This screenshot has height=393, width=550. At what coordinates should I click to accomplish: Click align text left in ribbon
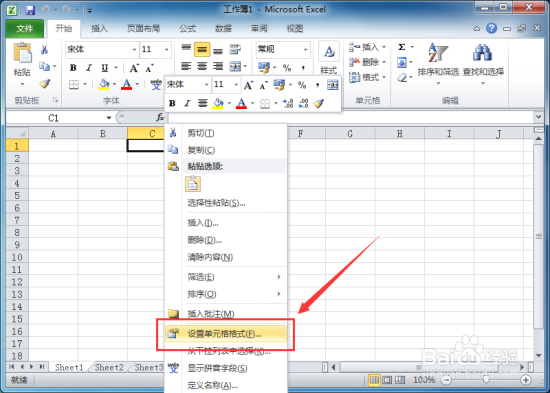[186, 66]
